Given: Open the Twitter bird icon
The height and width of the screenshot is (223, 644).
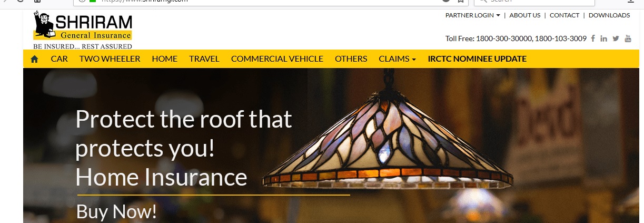Looking at the screenshot, I should pyautogui.click(x=616, y=38).
